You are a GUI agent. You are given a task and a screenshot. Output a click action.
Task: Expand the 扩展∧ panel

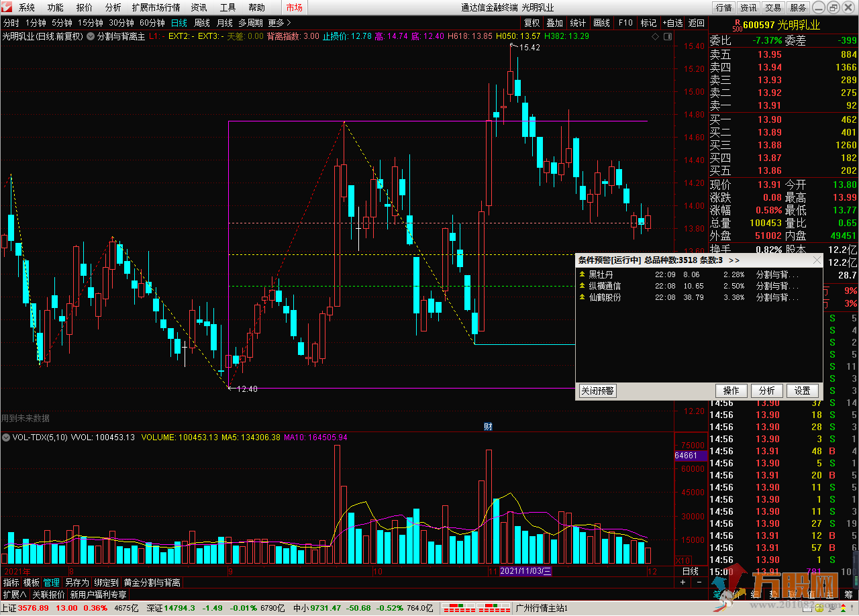coord(14,595)
